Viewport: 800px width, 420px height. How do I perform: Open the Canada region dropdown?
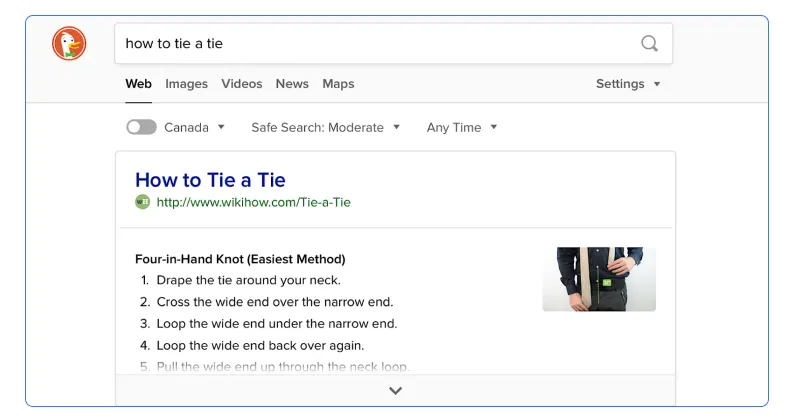pyautogui.click(x=194, y=127)
